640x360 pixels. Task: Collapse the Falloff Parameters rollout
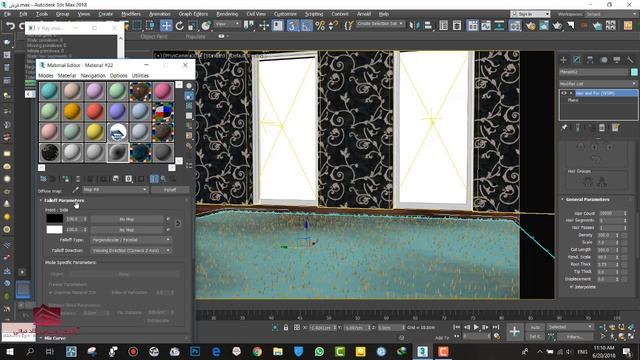(x=64, y=200)
